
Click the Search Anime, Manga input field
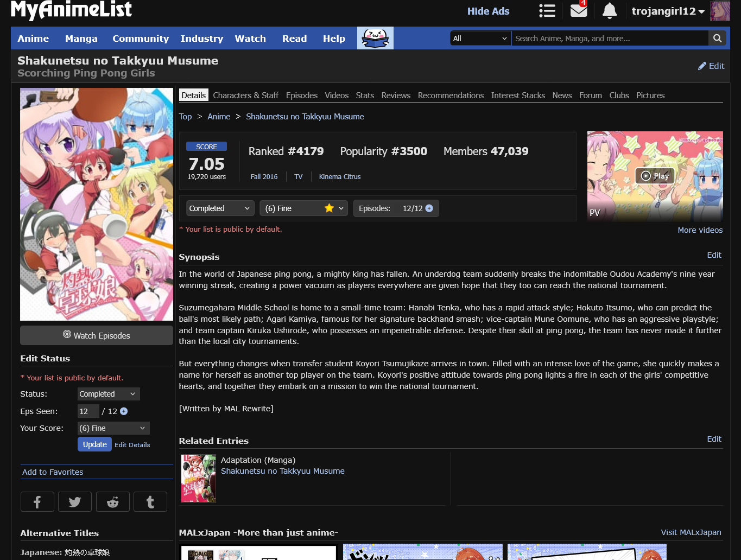610,38
